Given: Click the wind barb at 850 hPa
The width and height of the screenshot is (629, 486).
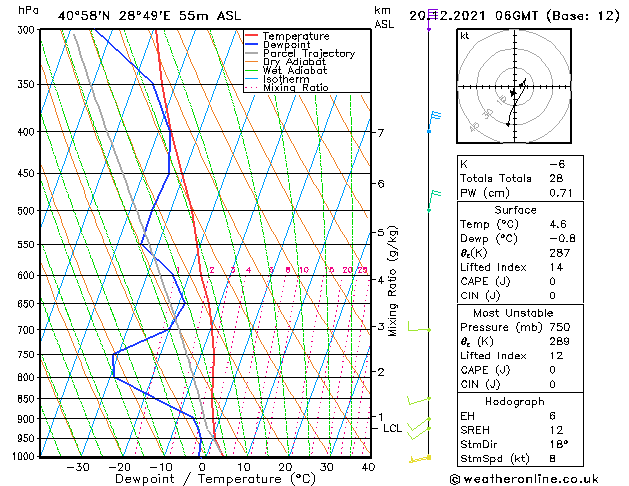Looking at the screenshot, I should tap(419, 400).
